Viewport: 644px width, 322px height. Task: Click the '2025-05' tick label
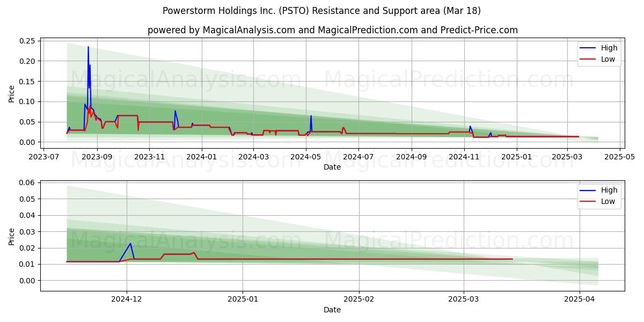[x=620, y=157]
